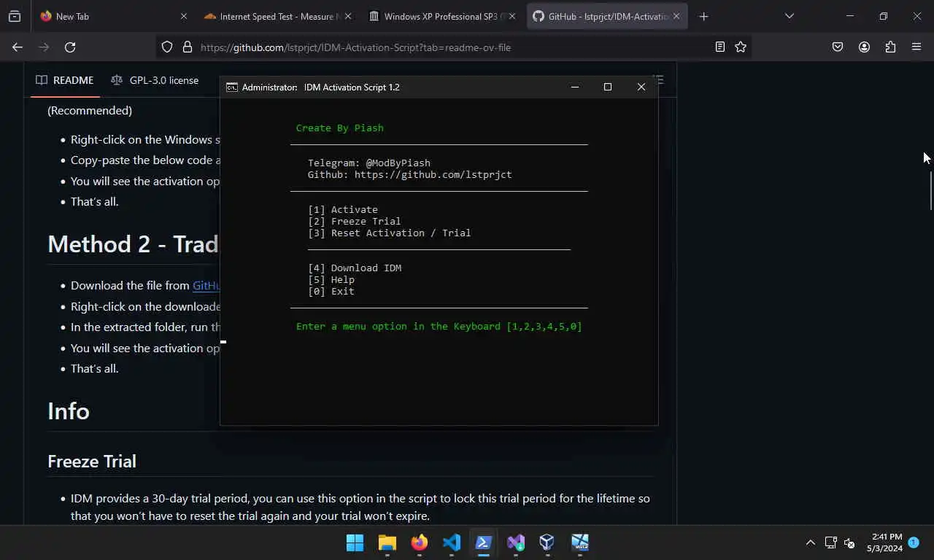Image resolution: width=934 pixels, height=560 pixels.
Task: Open File Explorer from the taskbar
Action: click(x=387, y=542)
